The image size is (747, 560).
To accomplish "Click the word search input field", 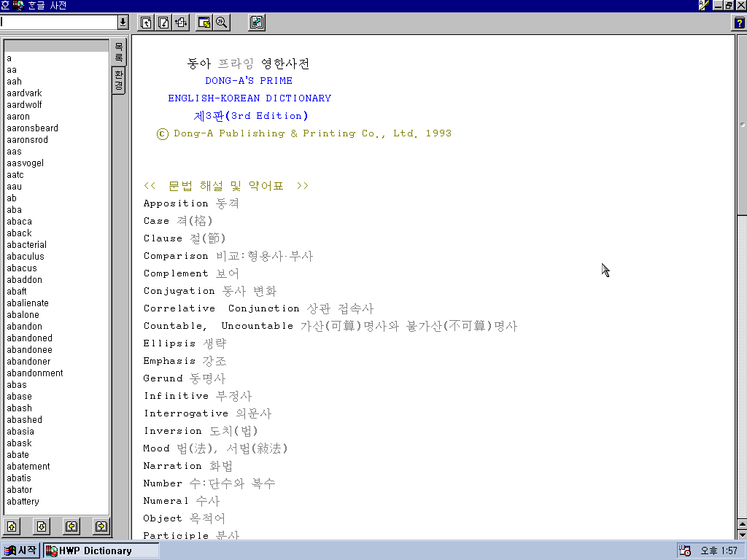I will coord(58,22).
